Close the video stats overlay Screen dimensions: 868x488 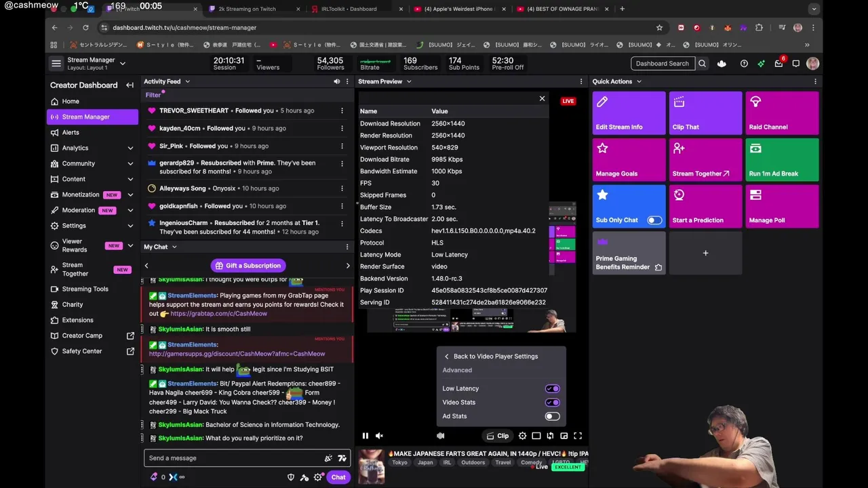click(x=542, y=99)
